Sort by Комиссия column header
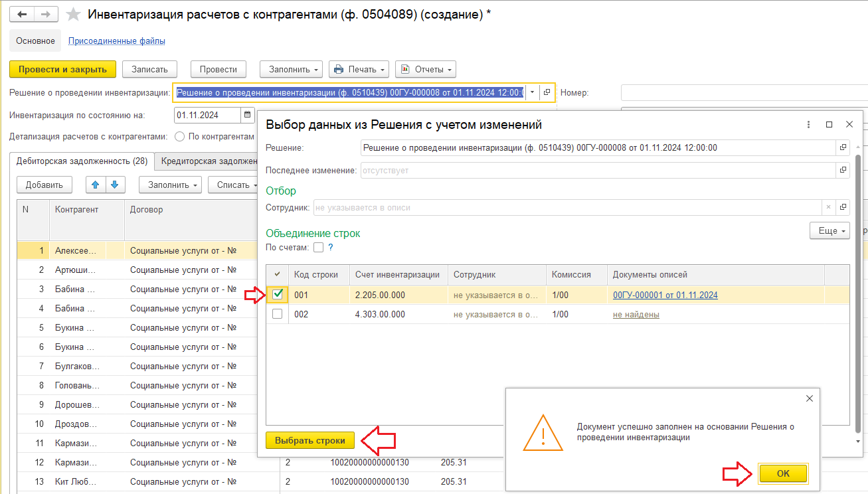The width and height of the screenshot is (868, 494). coord(577,274)
